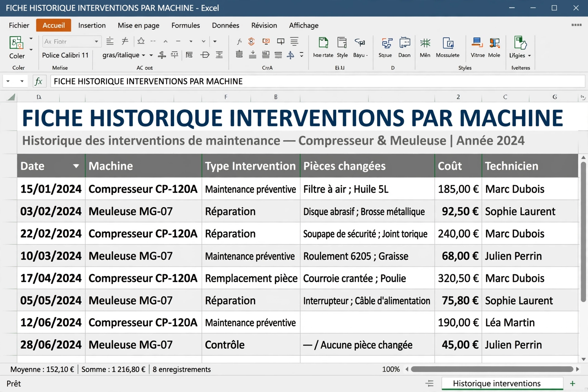Select the Historique interventions sheet tab
The width and height of the screenshot is (588, 392).
[x=502, y=383]
